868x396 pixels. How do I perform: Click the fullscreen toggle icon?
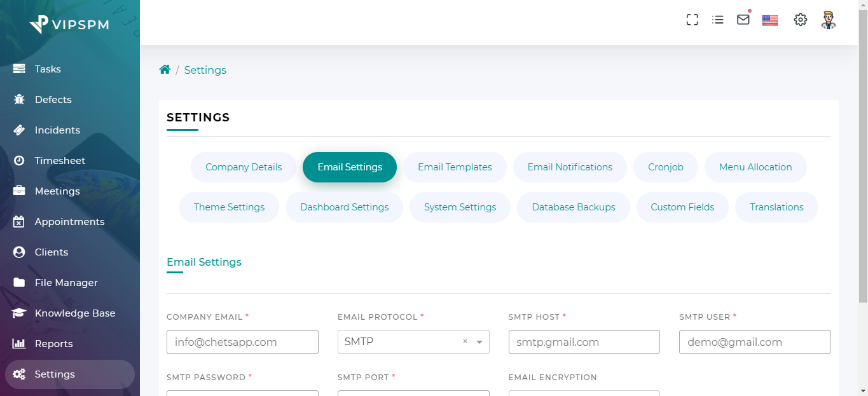[x=692, y=20]
